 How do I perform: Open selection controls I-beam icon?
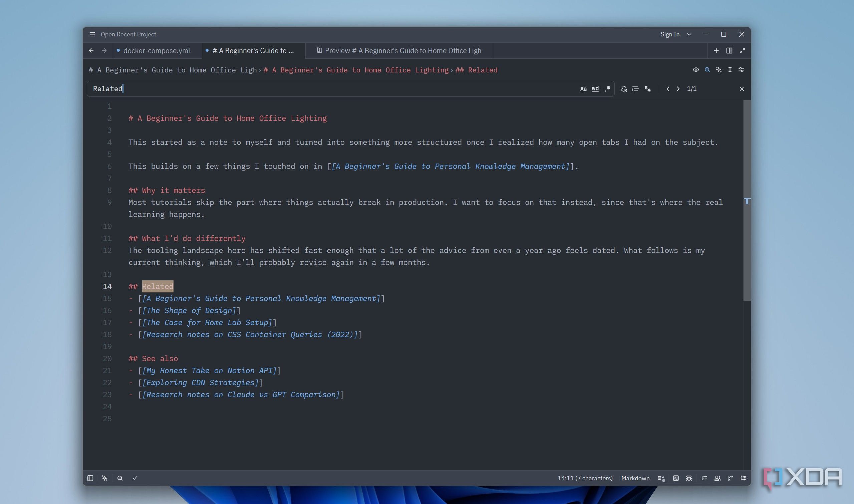(730, 70)
